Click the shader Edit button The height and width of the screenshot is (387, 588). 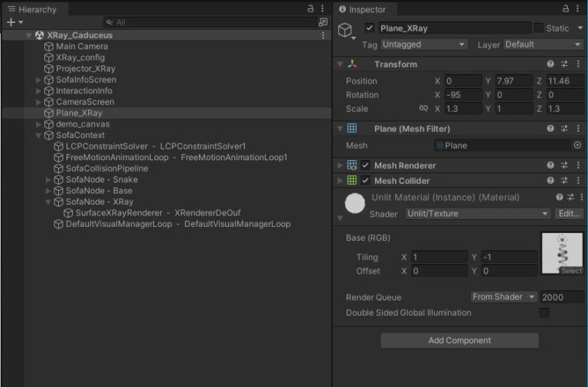point(569,214)
